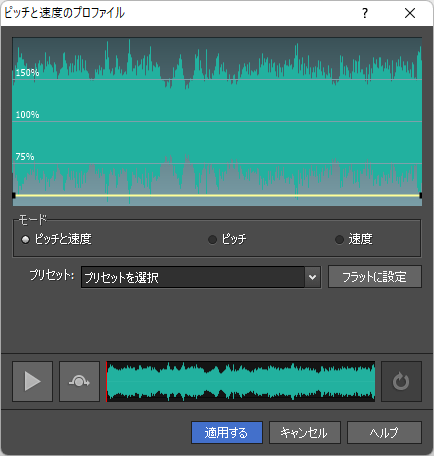
Task: Select the ピッチと速度 radio button
Action: [26, 239]
